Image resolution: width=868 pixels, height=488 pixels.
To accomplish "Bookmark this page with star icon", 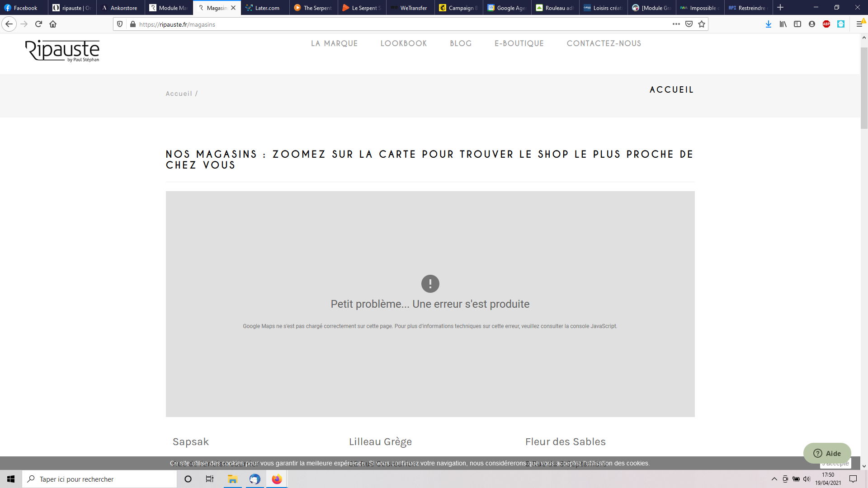I will (702, 24).
